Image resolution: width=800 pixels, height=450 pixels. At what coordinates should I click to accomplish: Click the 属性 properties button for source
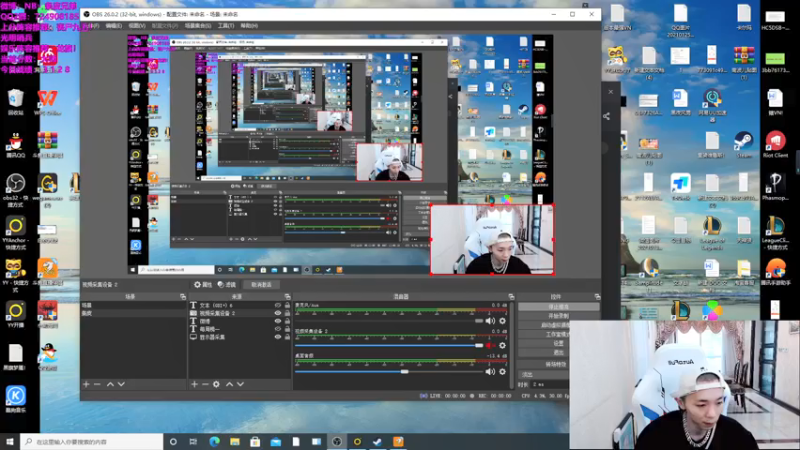point(203,285)
